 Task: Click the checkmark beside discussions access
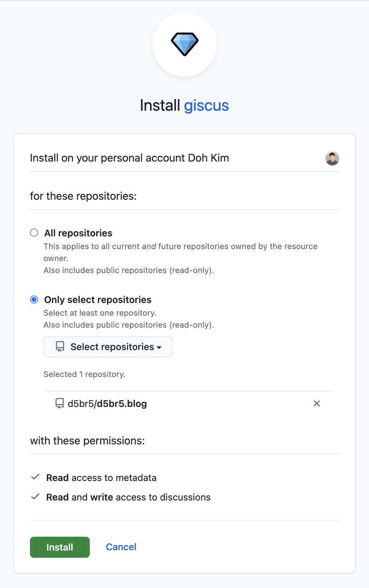point(36,497)
